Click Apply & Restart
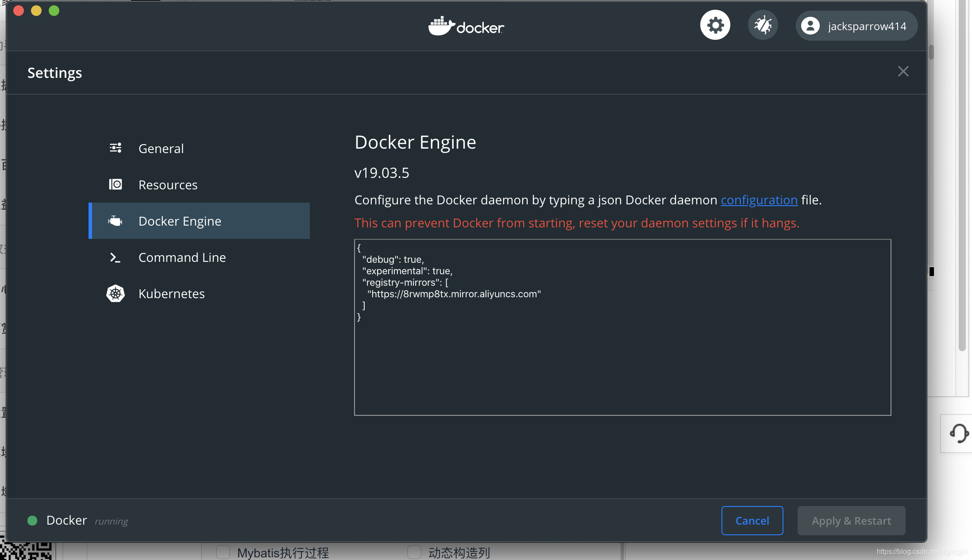Viewport: 972px width, 560px height. (x=851, y=521)
